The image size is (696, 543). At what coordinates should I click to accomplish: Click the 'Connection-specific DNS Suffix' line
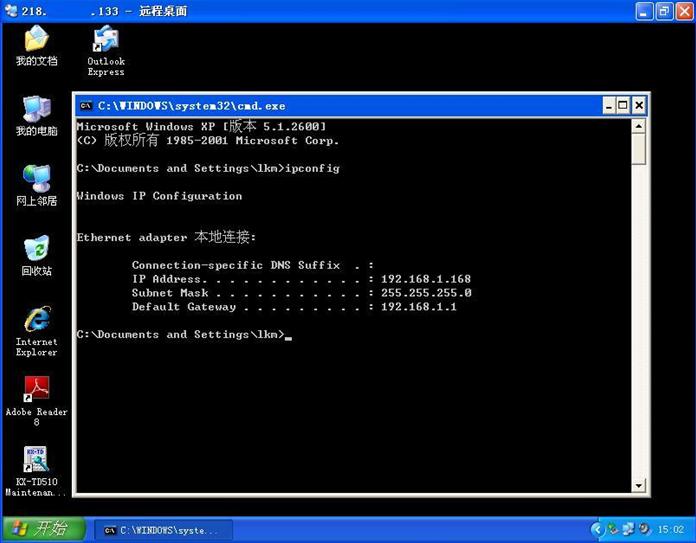[x=253, y=265]
